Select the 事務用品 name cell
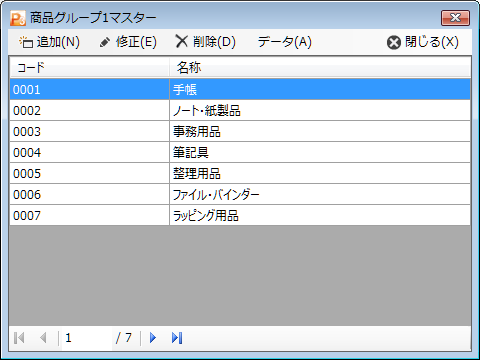Screen dimensions: 480x360 click(320, 131)
